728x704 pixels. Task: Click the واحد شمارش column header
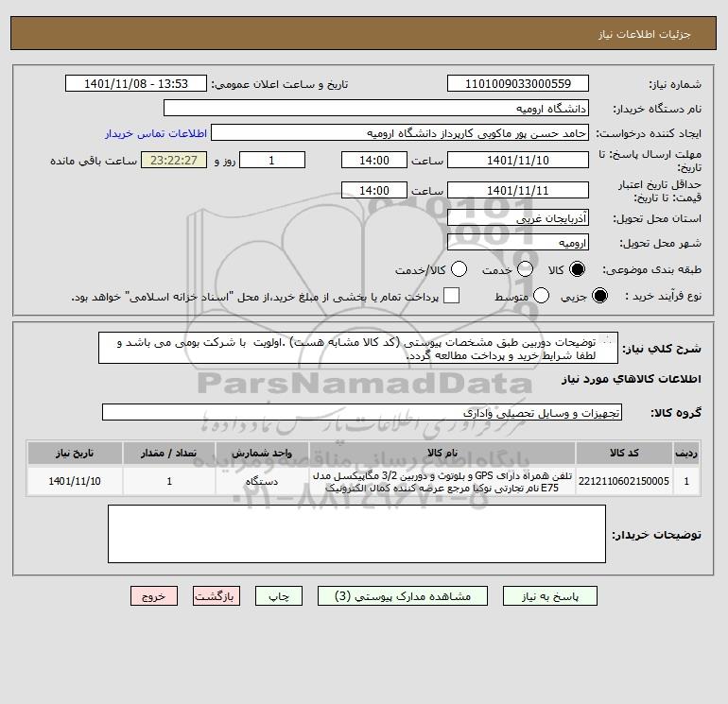click(x=262, y=453)
